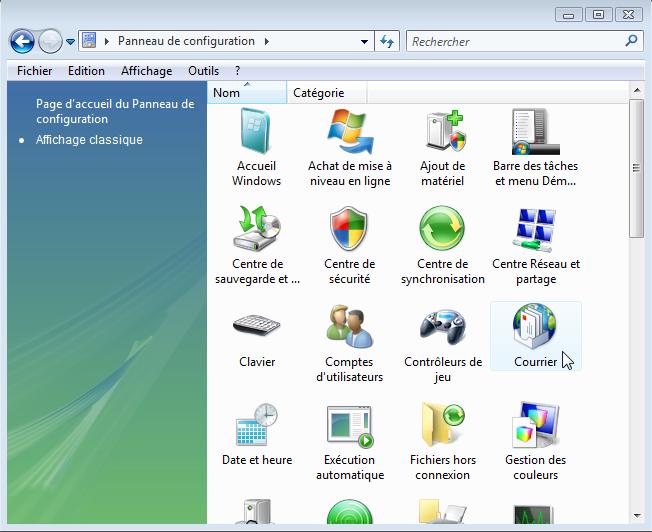This screenshot has width=652, height=532.
Task: Click chevron before Panneau de configuration
Action: pos(107,41)
